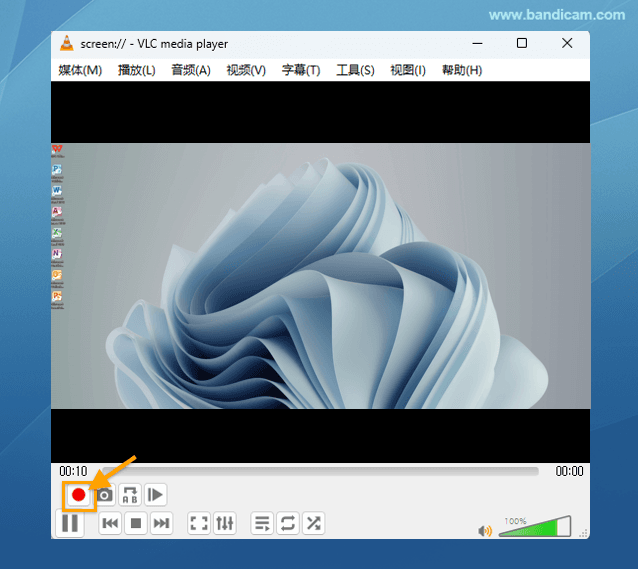Image resolution: width=638 pixels, height=569 pixels.
Task: Stop playback
Action: [x=135, y=523]
